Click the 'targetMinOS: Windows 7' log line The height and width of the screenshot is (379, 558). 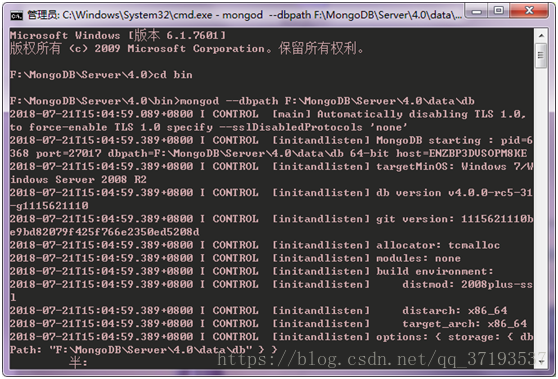(271, 167)
